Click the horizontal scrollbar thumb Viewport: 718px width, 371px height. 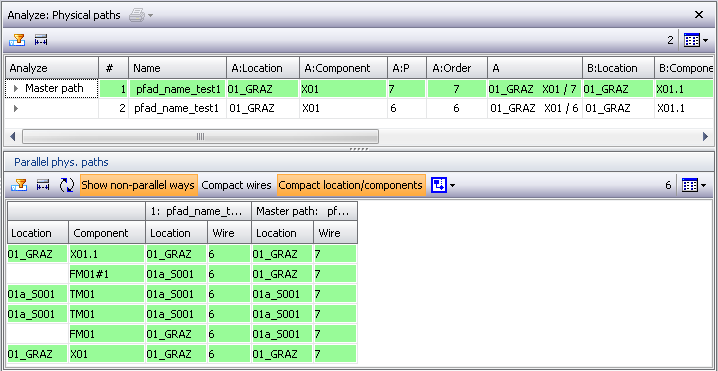pos(200,136)
